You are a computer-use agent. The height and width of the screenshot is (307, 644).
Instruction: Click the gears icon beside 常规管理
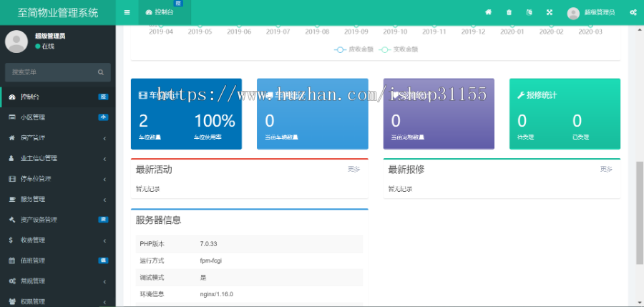click(x=12, y=281)
